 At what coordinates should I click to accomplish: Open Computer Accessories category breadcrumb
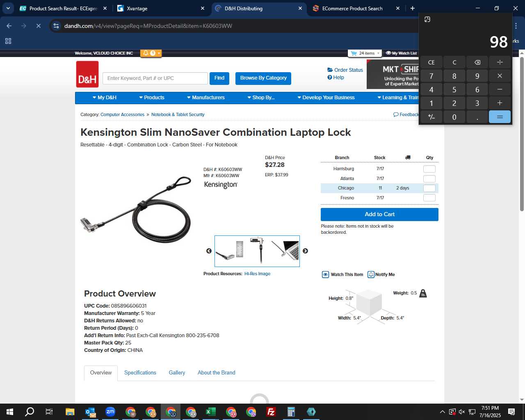pos(122,115)
